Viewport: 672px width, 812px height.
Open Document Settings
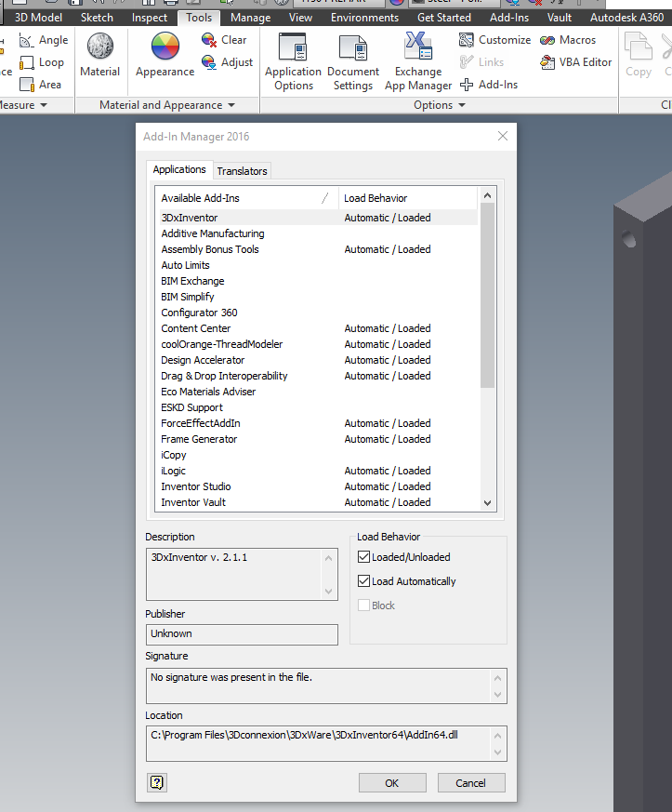353,61
